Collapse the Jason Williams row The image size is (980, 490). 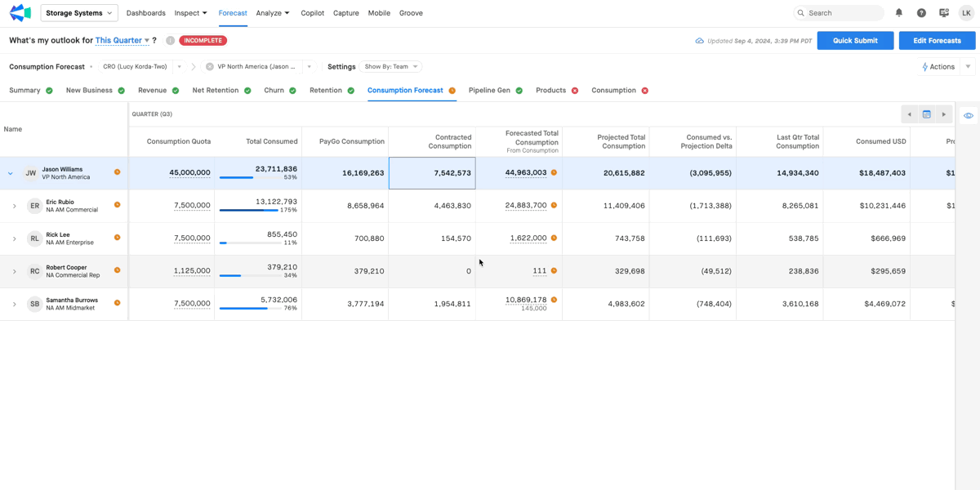point(11,173)
